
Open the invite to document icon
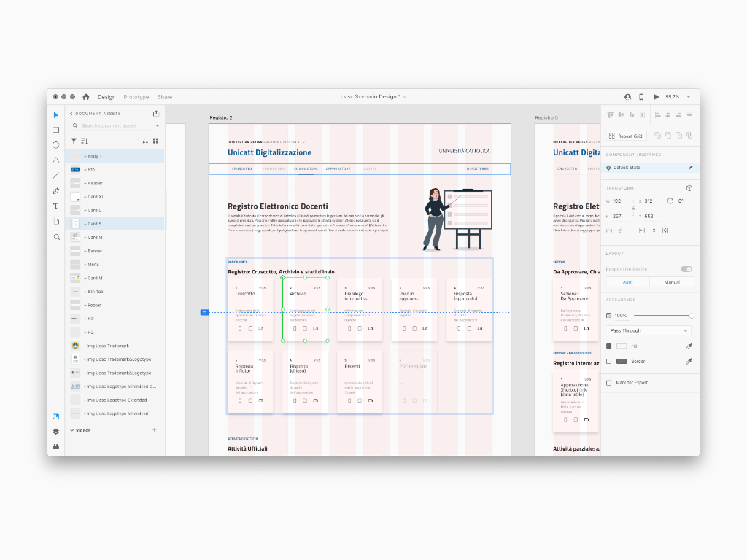click(628, 97)
